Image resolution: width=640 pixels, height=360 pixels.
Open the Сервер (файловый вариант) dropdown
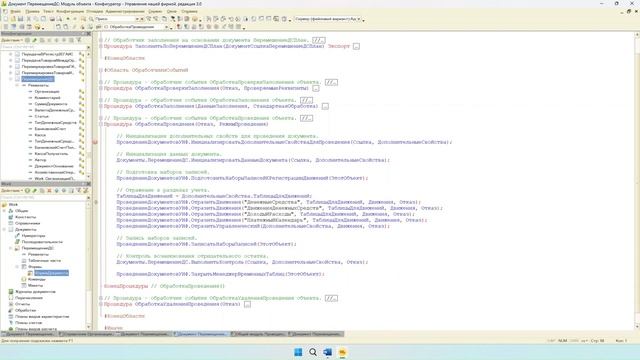327,19
